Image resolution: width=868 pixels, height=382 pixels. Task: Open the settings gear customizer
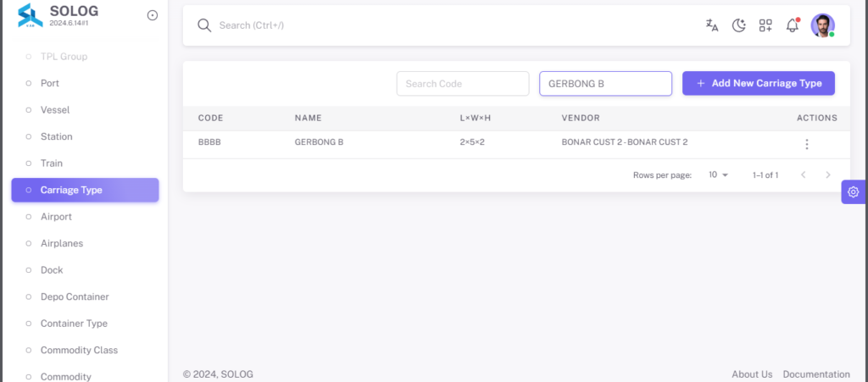853,191
